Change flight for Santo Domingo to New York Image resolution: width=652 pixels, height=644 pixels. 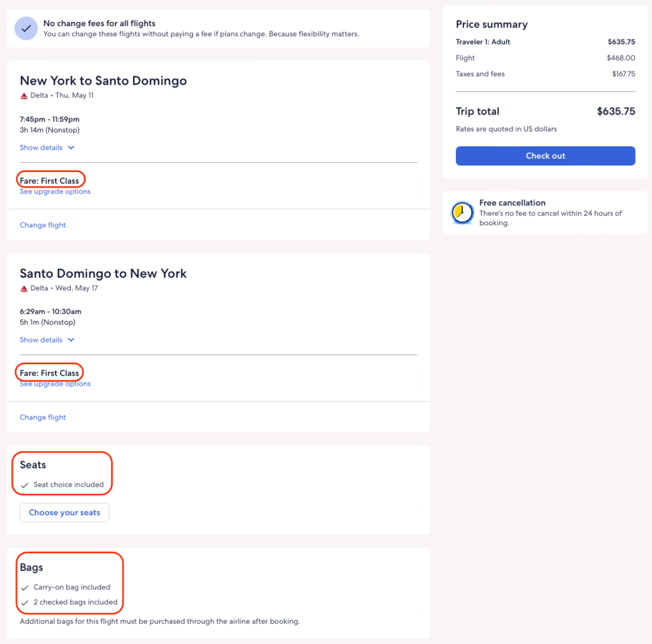point(43,417)
